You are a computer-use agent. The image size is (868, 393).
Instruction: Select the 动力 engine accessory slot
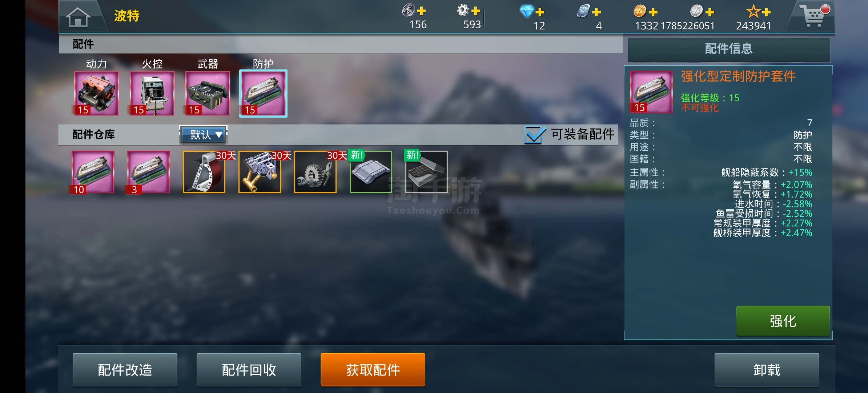click(96, 94)
